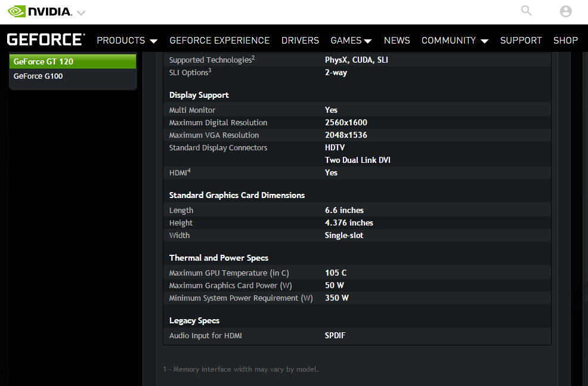The width and height of the screenshot is (588, 386).
Task: Click the 4.376 inches value
Action: pos(349,223)
